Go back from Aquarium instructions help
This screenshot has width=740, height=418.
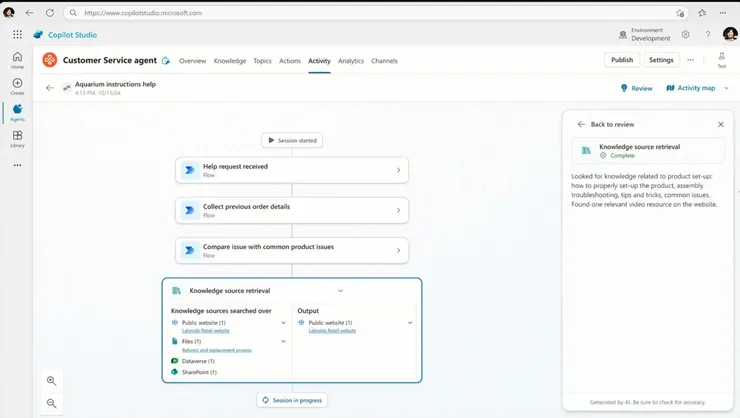(x=50, y=88)
